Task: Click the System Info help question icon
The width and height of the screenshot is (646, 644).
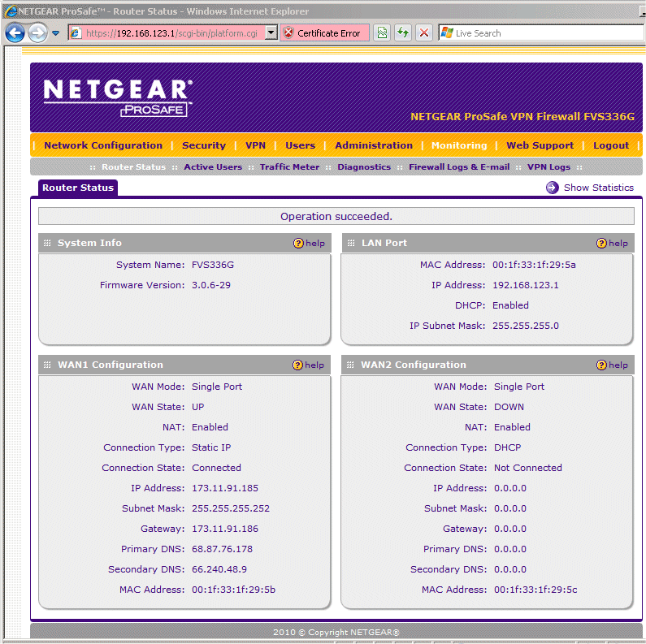Action: click(x=298, y=243)
